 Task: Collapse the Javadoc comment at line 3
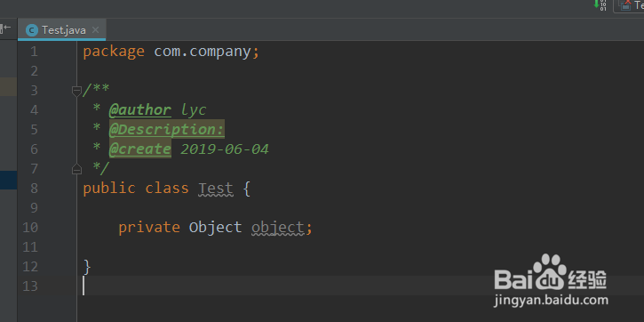click(76, 91)
